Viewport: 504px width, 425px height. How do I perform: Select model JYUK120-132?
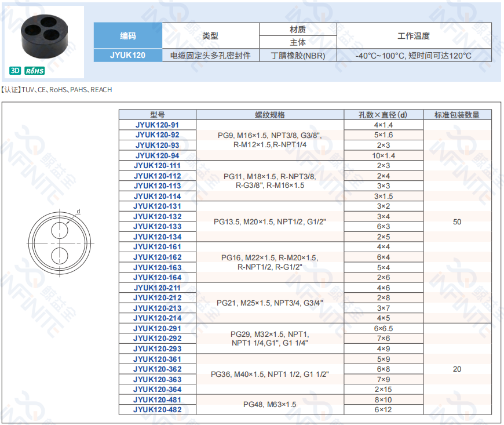[157, 216]
